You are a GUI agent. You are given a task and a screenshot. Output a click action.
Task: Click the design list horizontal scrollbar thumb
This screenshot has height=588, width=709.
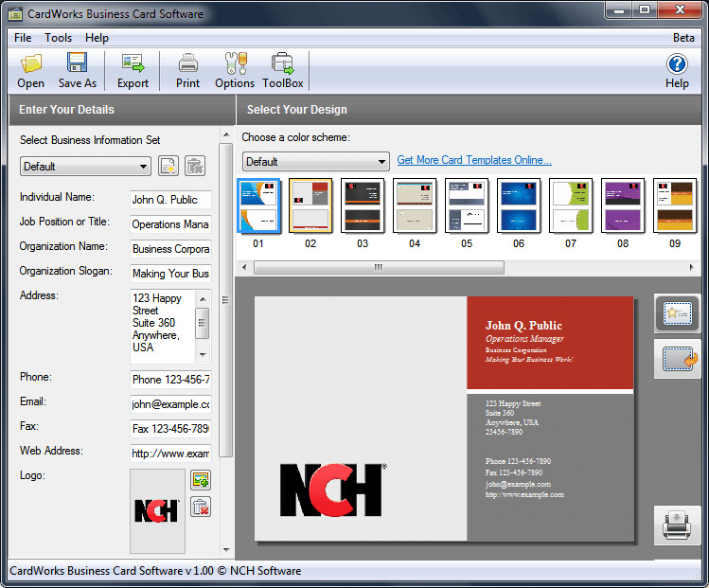tap(379, 267)
